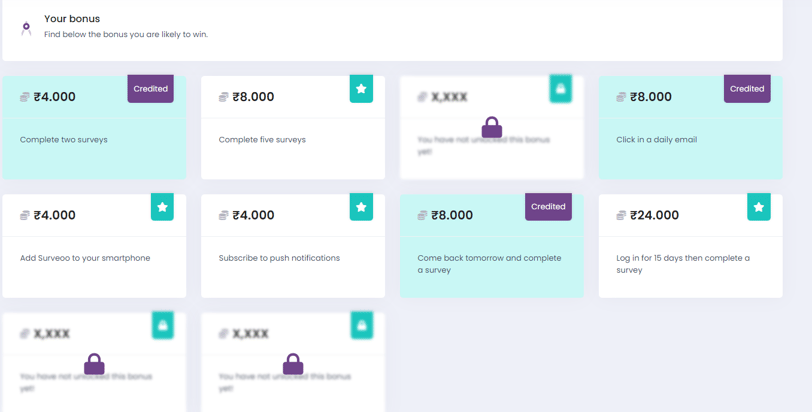Click Credited badge on Click in a daily email card
Screen dimensions: 812x412
pyautogui.click(x=747, y=89)
